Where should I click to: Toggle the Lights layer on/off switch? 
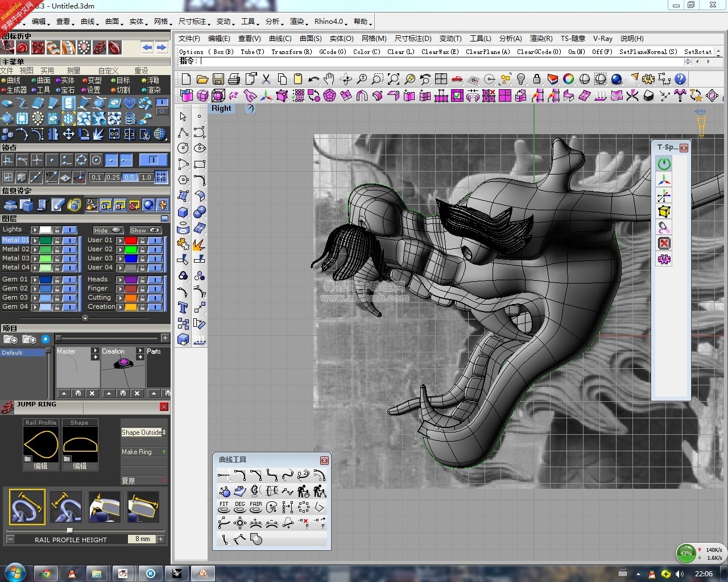70,230
